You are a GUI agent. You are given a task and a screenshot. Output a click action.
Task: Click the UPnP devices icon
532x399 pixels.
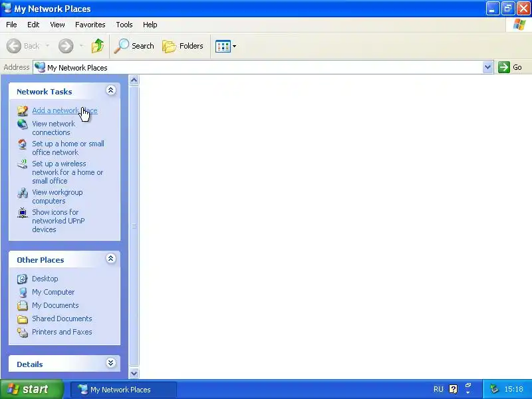point(23,213)
